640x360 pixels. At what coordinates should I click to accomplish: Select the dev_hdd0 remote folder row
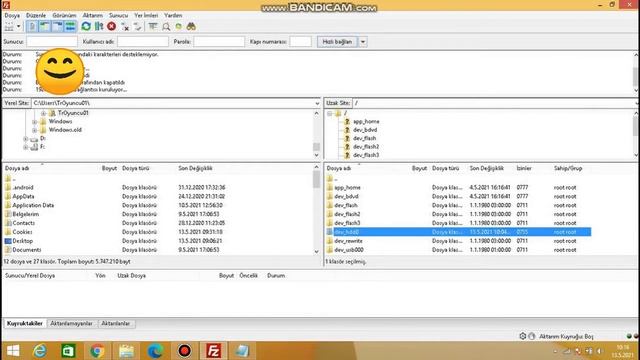click(x=458, y=232)
